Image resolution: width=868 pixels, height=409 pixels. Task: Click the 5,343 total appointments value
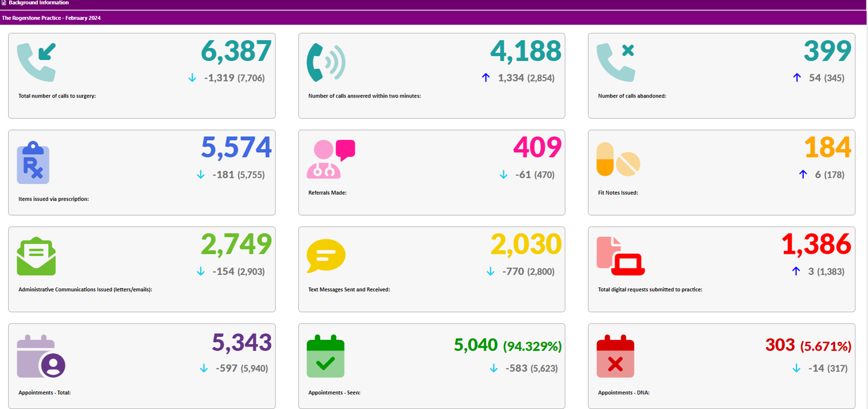coord(242,343)
